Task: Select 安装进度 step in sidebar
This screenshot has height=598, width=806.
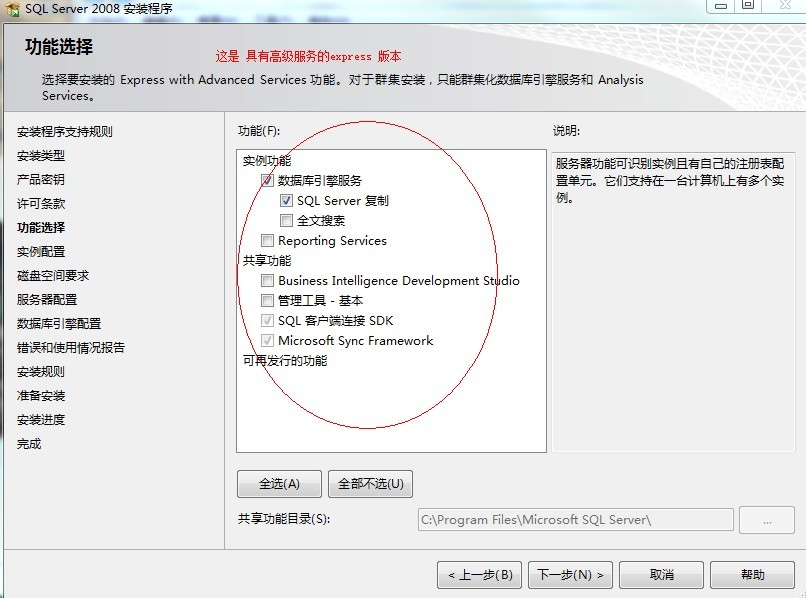Action: click(41, 420)
